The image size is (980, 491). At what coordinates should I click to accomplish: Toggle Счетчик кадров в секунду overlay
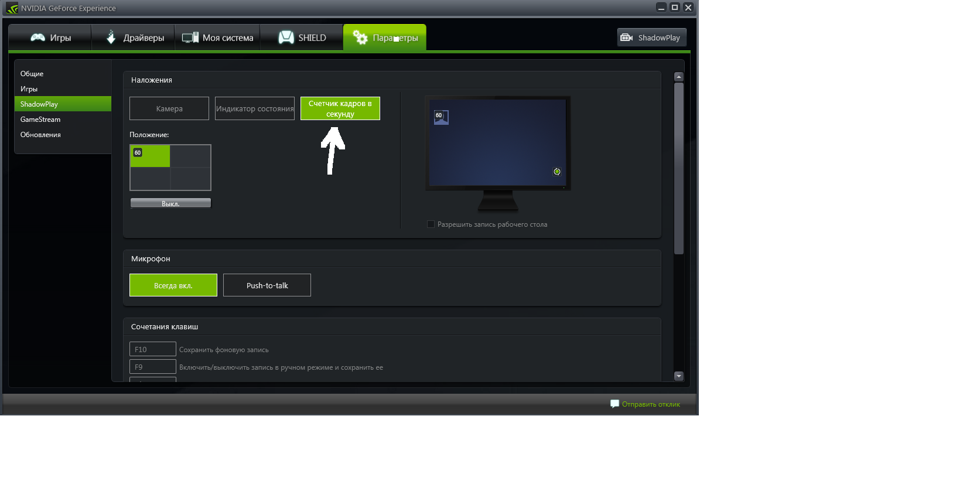(340, 108)
